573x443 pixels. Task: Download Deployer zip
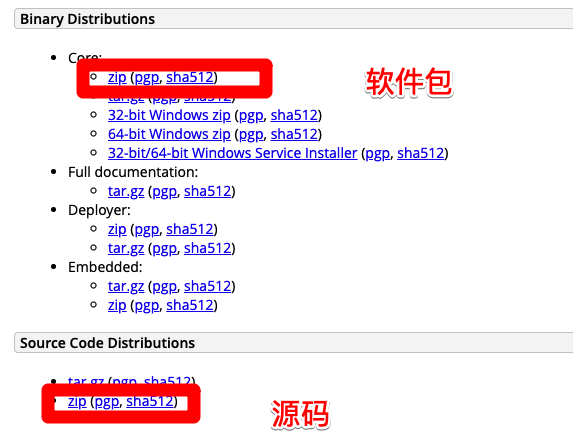click(117, 230)
